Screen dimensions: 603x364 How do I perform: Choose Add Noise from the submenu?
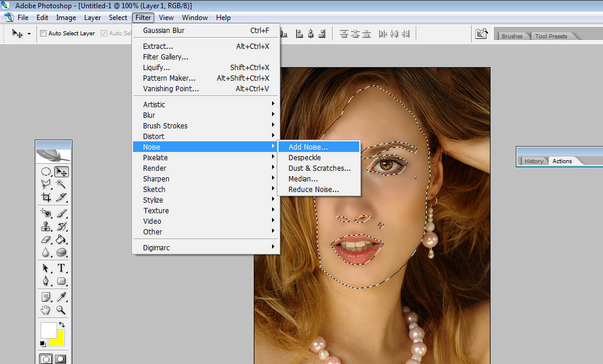308,147
